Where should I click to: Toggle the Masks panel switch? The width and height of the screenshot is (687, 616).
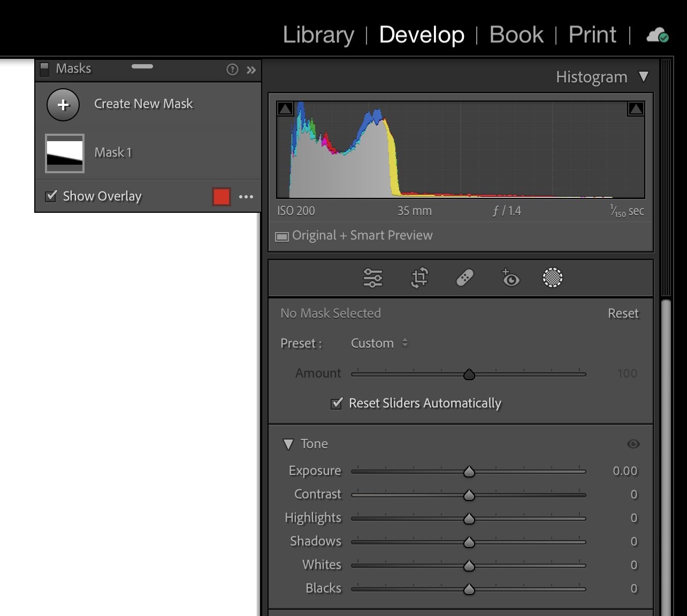(45, 69)
